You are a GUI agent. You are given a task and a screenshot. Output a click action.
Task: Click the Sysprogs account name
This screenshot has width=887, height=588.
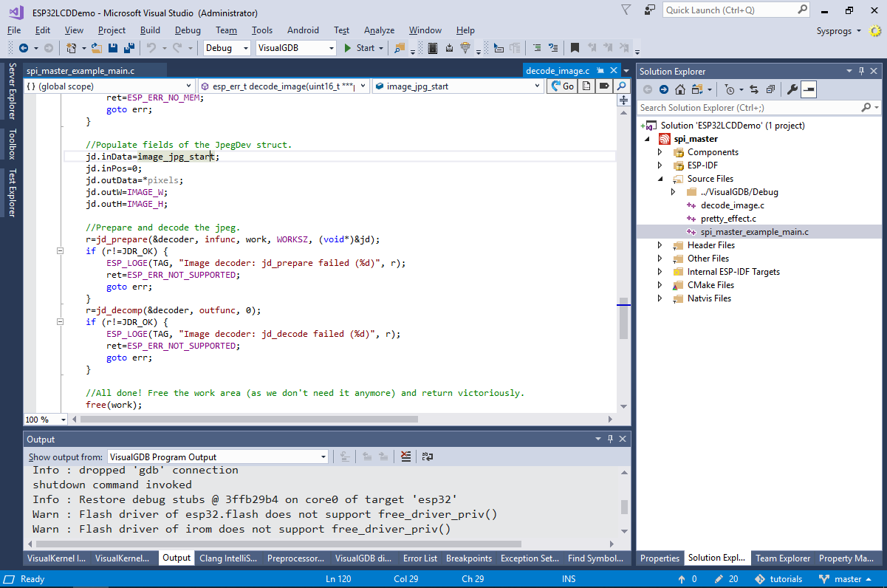834,30
